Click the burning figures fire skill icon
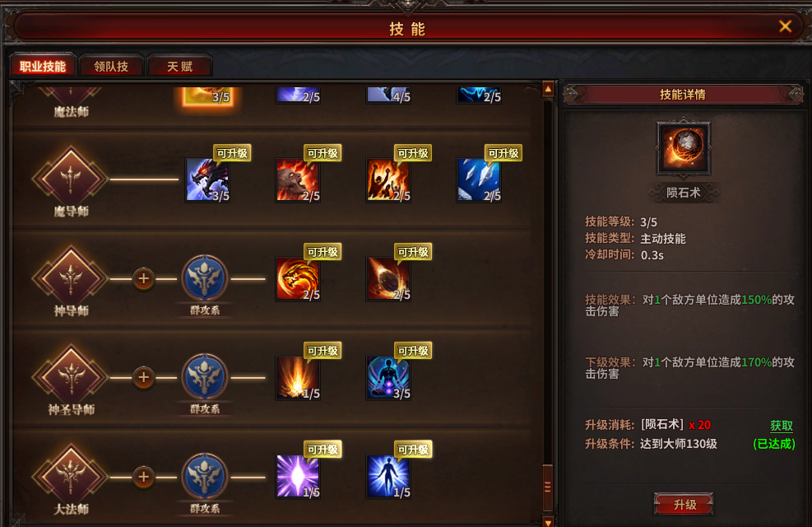 (x=388, y=180)
